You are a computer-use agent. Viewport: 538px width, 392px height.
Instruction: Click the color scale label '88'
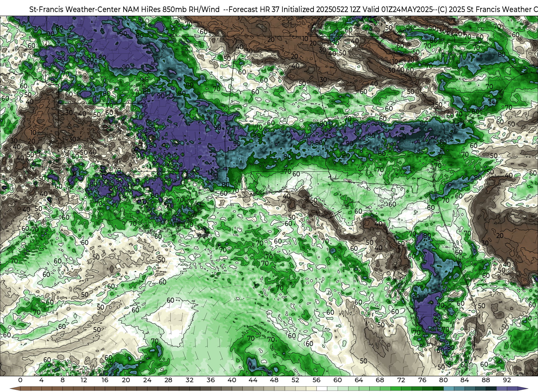486,380
